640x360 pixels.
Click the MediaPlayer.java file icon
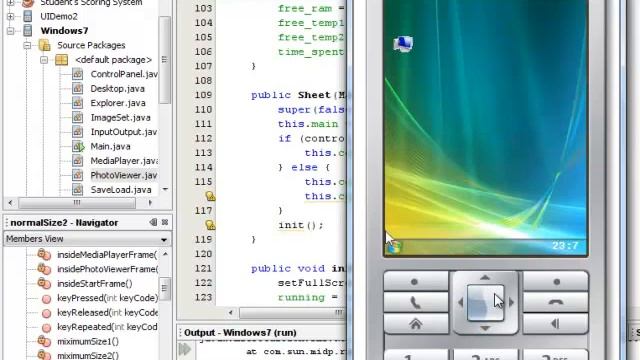[x=77, y=161]
